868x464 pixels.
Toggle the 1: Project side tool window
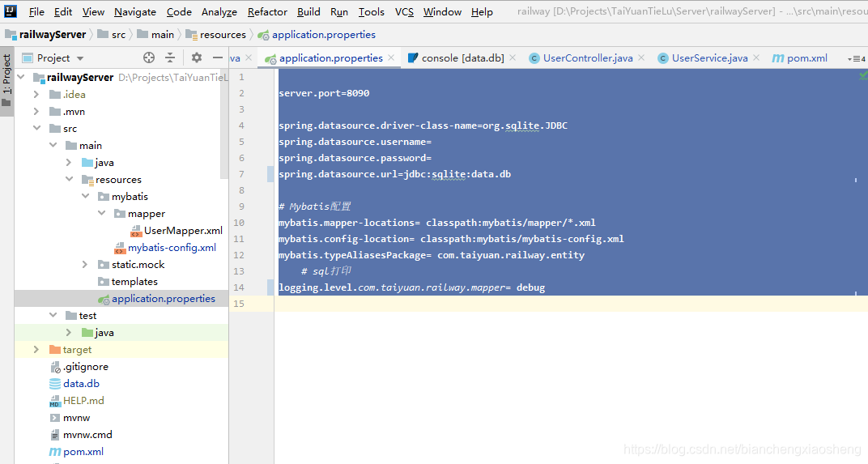pos(6,81)
